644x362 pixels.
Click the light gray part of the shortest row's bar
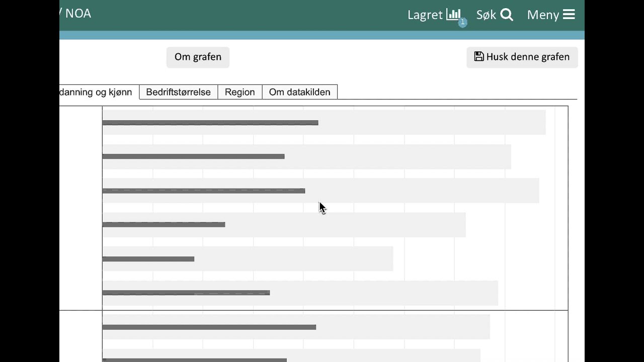click(x=293, y=259)
